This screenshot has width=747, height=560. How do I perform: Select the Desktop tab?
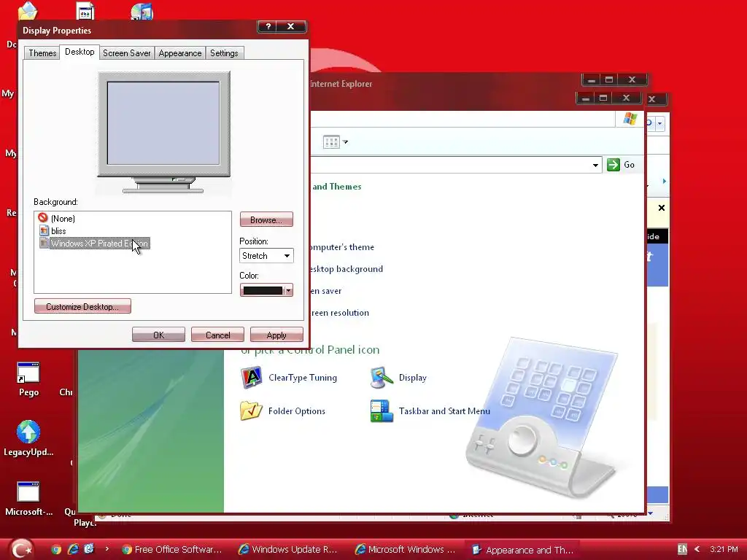point(80,52)
